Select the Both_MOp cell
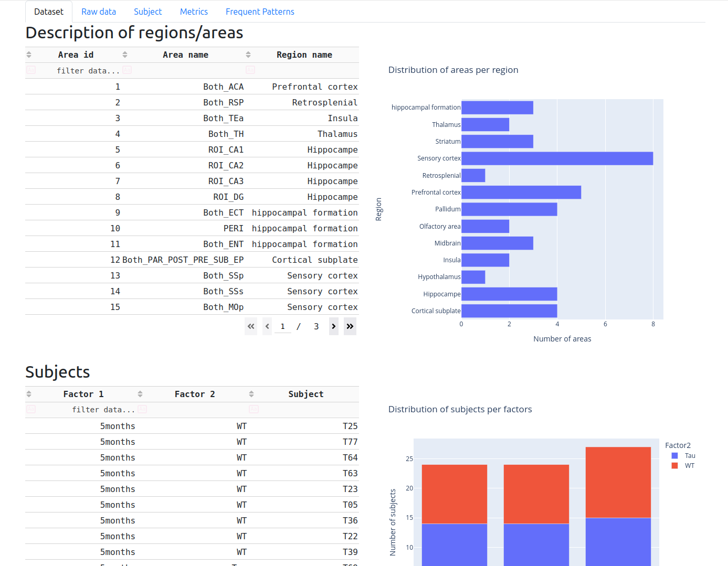Screen dimensions: 728x566 (x=183, y=307)
